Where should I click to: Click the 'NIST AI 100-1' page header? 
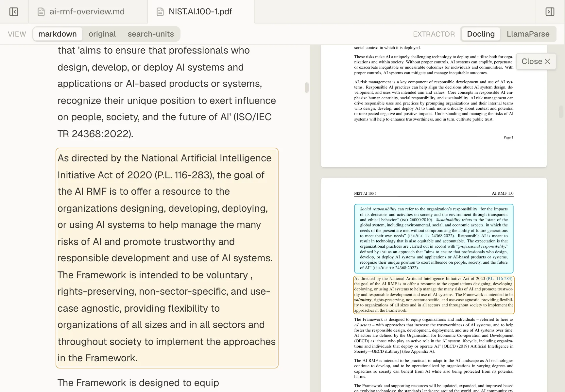click(x=365, y=193)
